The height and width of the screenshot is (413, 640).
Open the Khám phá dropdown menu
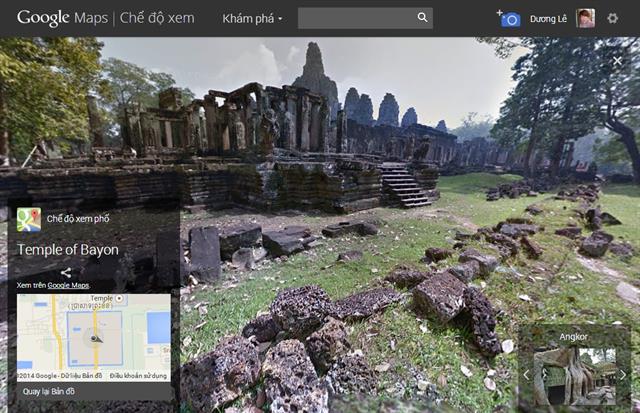coord(252,19)
